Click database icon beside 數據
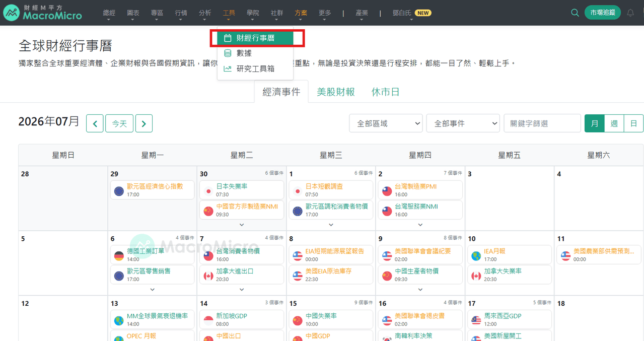The image size is (644, 341). 228,53
